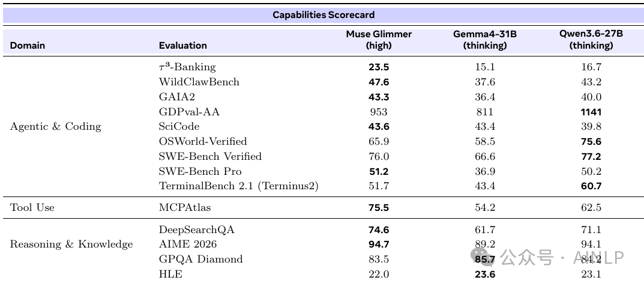644x283 pixels.
Task: Click the WildClawBench evaluation row name
Action: pyautogui.click(x=199, y=82)
